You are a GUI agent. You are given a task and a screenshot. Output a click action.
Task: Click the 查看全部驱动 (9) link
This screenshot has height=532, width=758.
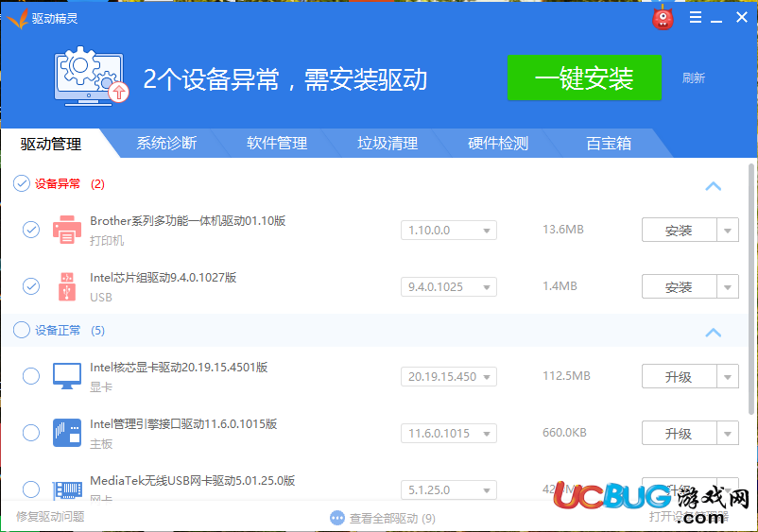[x=392, y=519]
